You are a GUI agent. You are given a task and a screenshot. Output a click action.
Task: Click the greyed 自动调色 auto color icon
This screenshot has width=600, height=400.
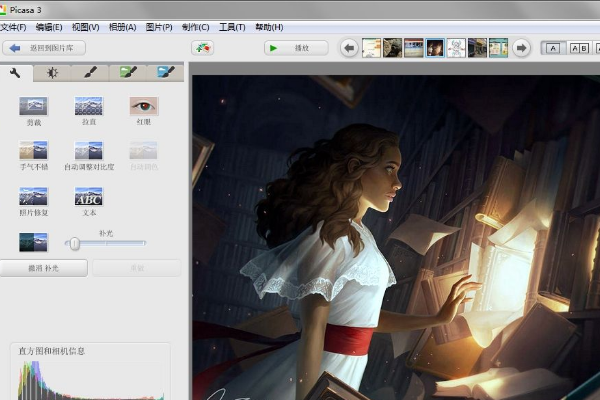[x=143, y=150]
